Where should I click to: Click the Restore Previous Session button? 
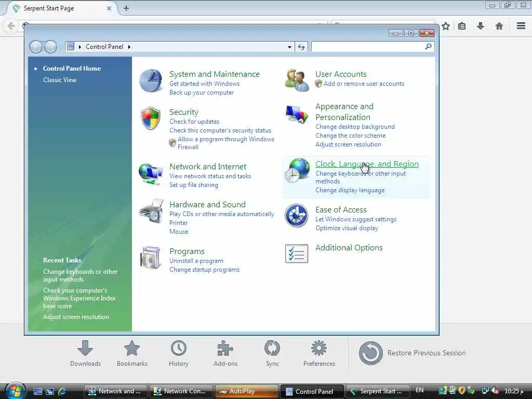pos(412,353)
